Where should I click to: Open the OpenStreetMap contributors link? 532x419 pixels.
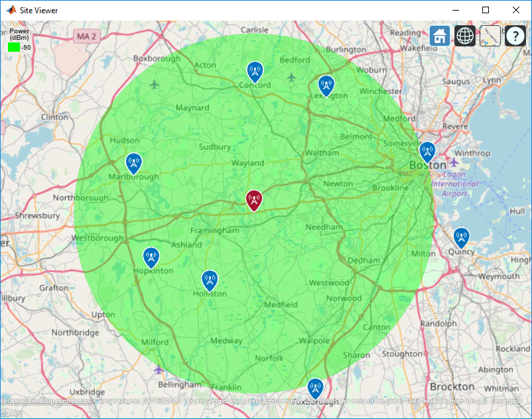[x=46, y=401]
